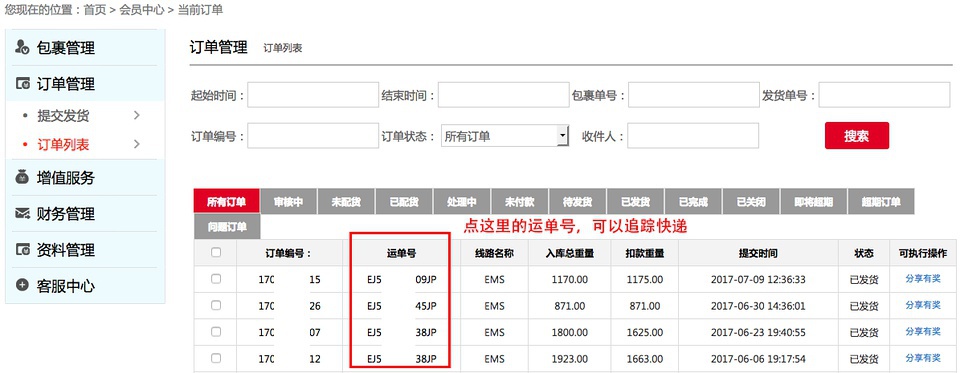The height and width of the screenshot is (373, 960).
Task: Toggle the select-all checkbox in table header
Action: [216, 252]
